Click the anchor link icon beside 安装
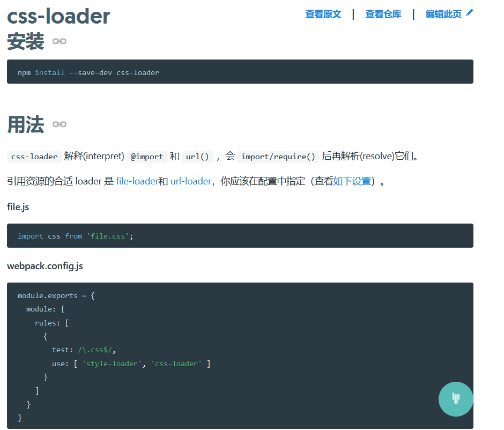Image resolution: width=504 pixels, height=430 pixels. click(x=60, y=41)
